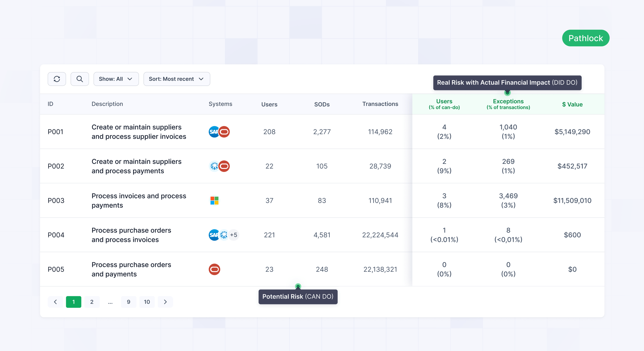
Task: Expand the Show: All dropdown
Action: click(x=116, y=79)
